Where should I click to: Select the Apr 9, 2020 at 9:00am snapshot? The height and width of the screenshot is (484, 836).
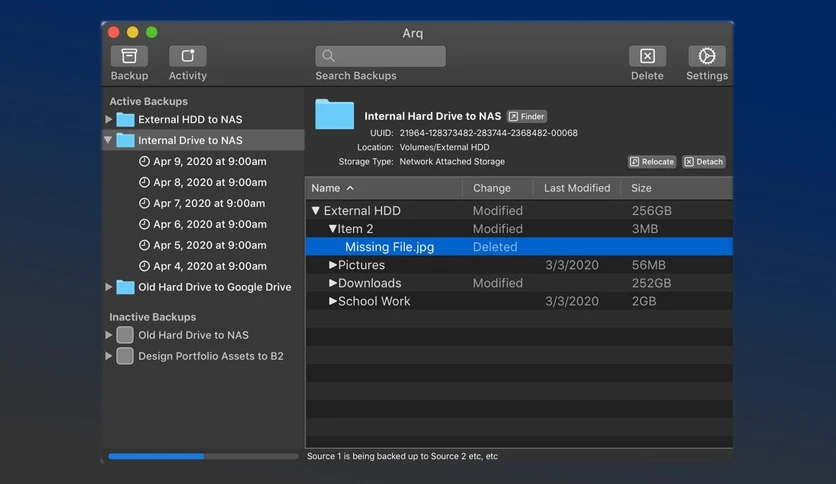210,161
